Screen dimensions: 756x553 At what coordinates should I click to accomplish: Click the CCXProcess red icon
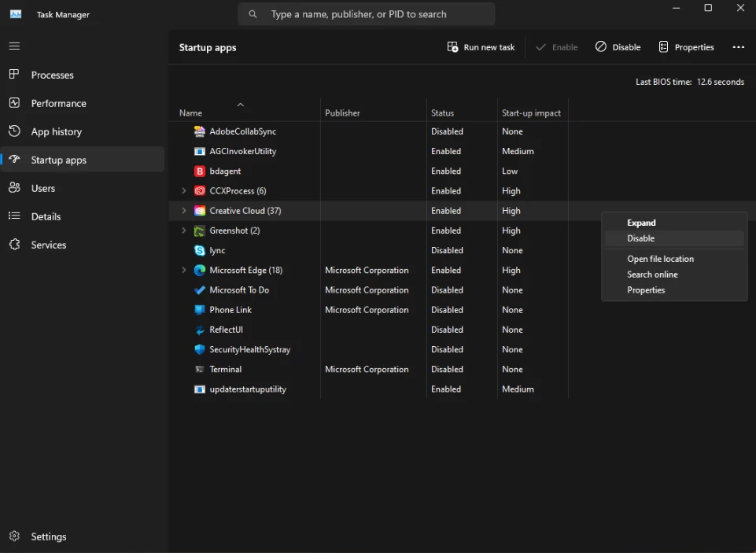[199, 190]
